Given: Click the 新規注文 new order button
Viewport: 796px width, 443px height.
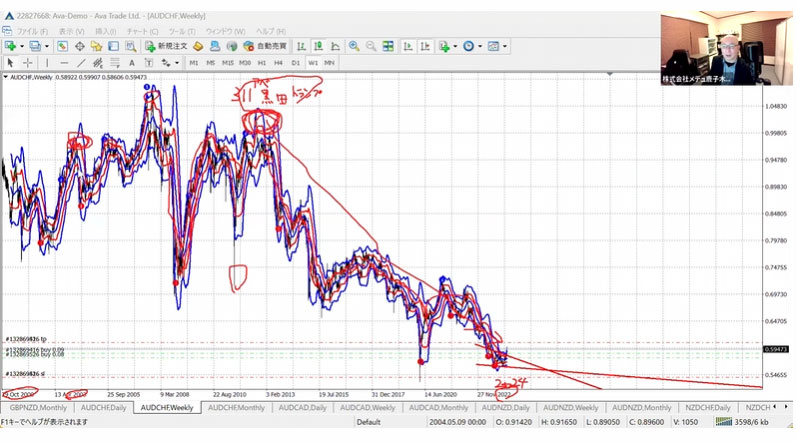Looking at the screenshot, I should coord(166,46).
